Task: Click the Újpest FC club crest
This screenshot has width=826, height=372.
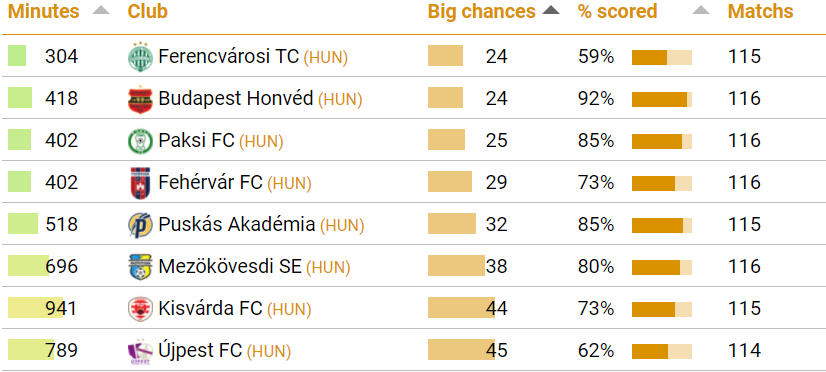Action: pyautogui.click(x=140, y=351)
